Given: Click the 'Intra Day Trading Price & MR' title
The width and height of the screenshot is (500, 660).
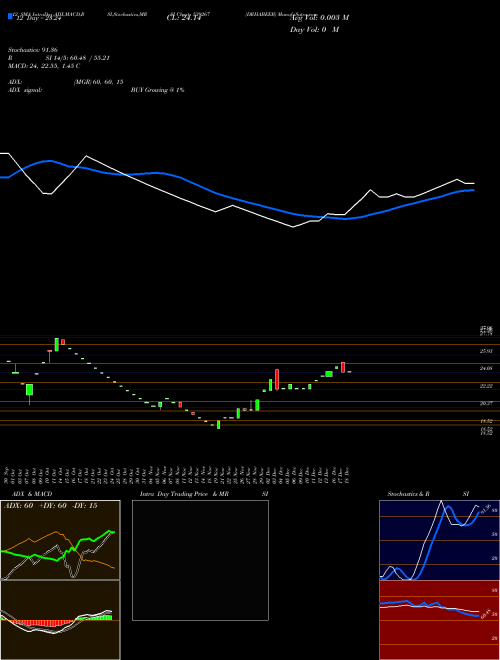Looking at the screenshot, I should [x=184, y=494].
